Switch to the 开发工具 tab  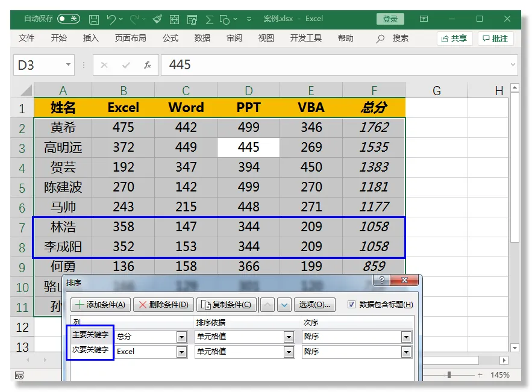(305, 38)
